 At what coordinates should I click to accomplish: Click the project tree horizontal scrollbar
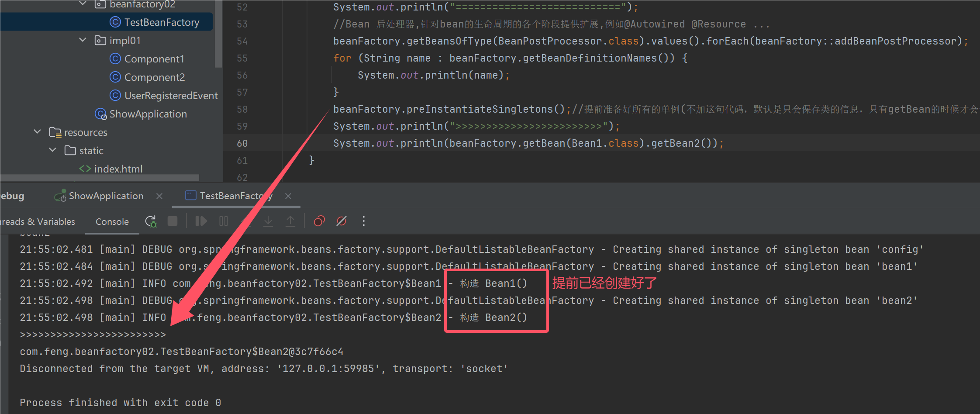(x=100, y=178)
